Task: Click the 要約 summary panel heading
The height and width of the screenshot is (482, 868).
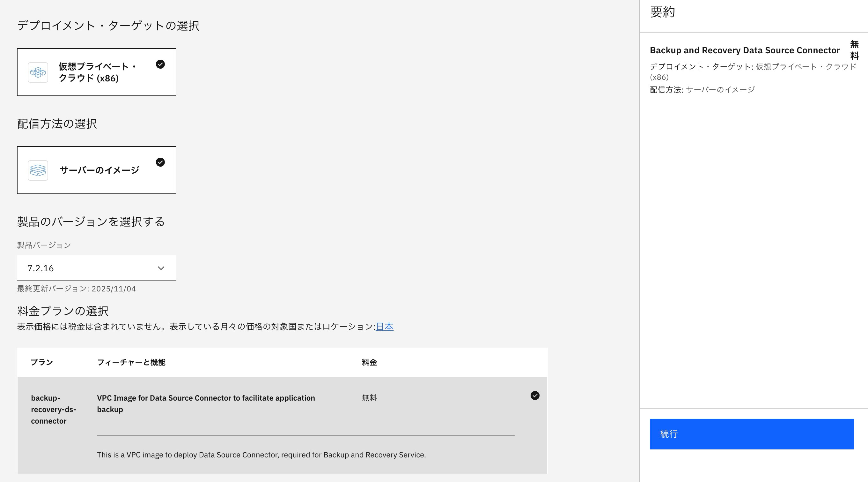Action: (662, 12)
